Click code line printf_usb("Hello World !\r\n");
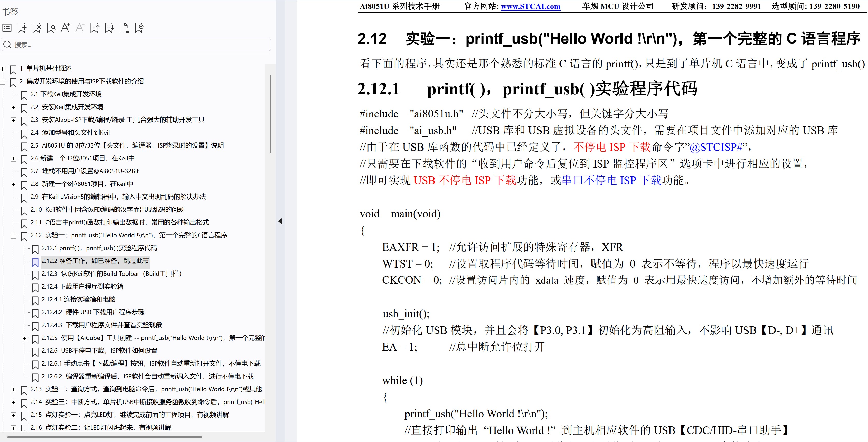The width and height of the screenshot is (868, 442). pyautogui.click(x=476, y=414)
